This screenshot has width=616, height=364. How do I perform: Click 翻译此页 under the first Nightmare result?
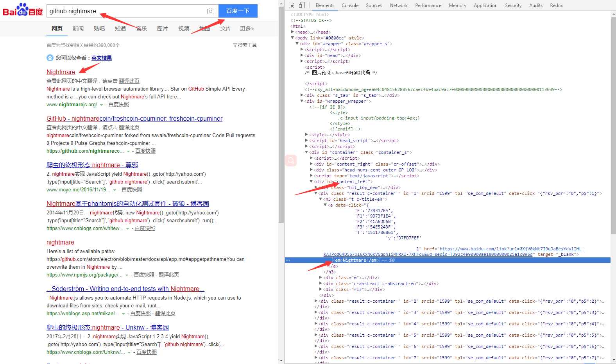coord(129,81)
